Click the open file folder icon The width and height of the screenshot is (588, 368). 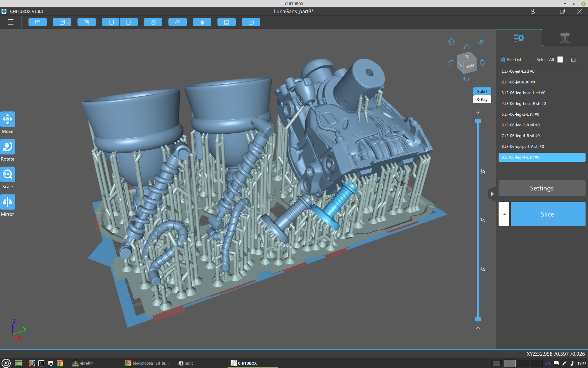38,22
